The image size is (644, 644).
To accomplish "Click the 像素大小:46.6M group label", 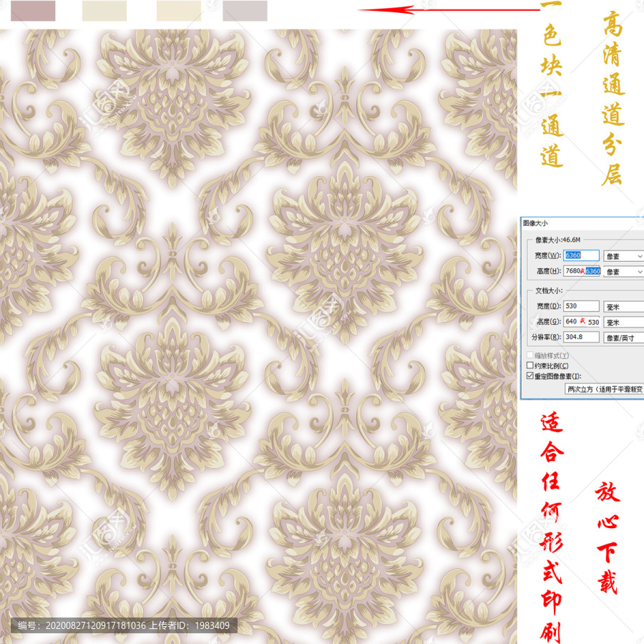I will 557,240.
